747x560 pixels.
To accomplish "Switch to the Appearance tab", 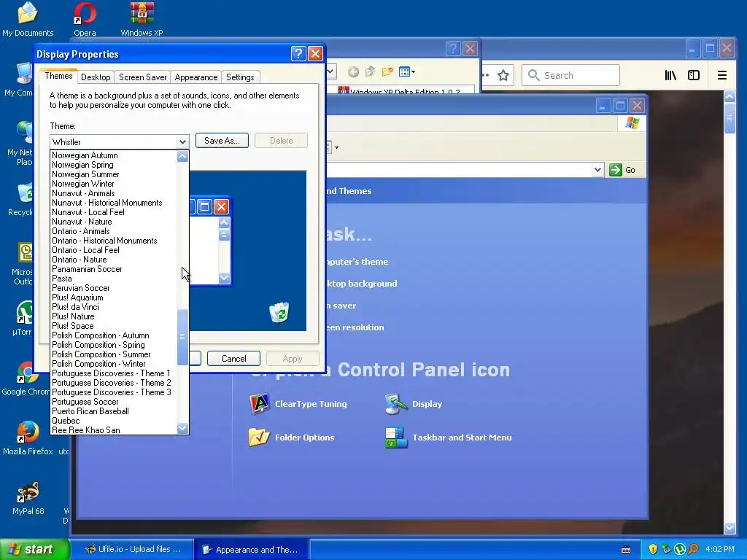I will [x=196, y=77].
